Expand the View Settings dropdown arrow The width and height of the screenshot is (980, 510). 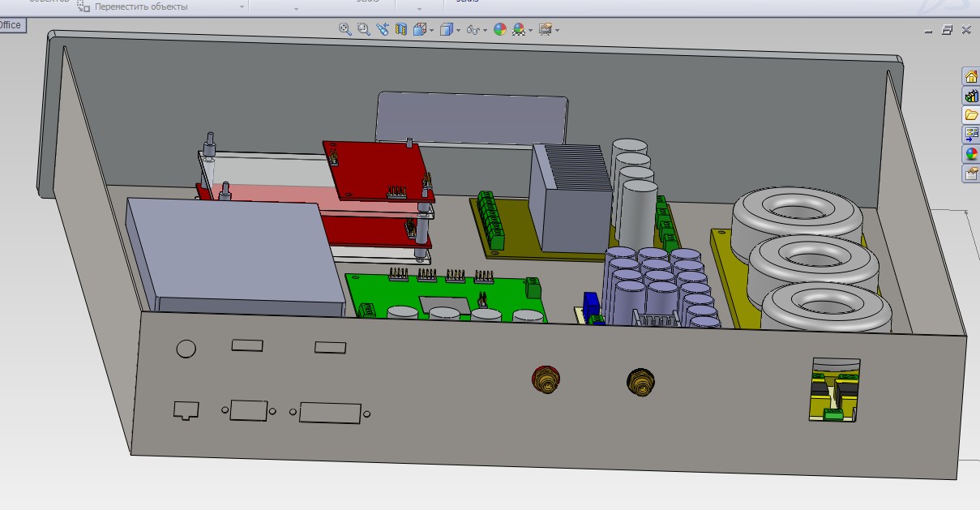click(x=558, y=31)
